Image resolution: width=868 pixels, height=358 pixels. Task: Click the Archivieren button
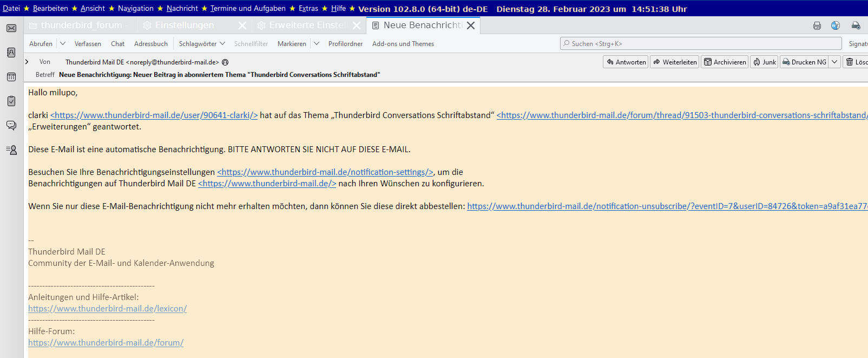pos(725,62)
